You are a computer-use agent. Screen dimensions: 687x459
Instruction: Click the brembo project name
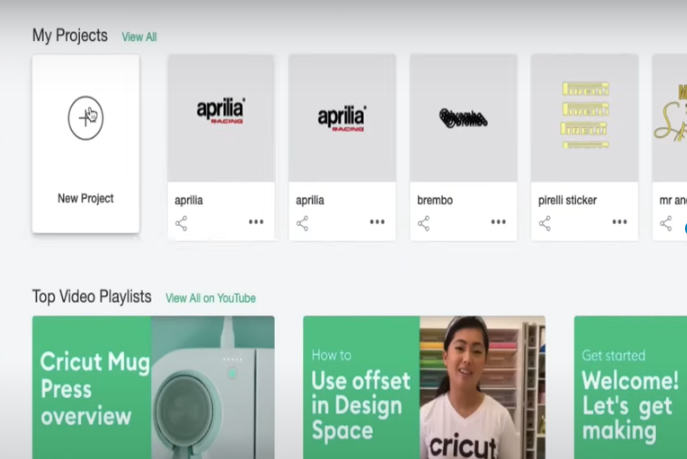[435, 200]
